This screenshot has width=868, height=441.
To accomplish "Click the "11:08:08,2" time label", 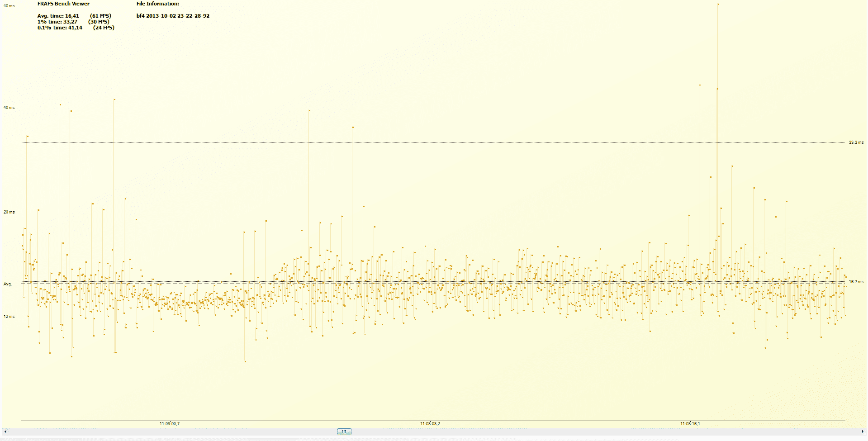I will tap(430, 424).
